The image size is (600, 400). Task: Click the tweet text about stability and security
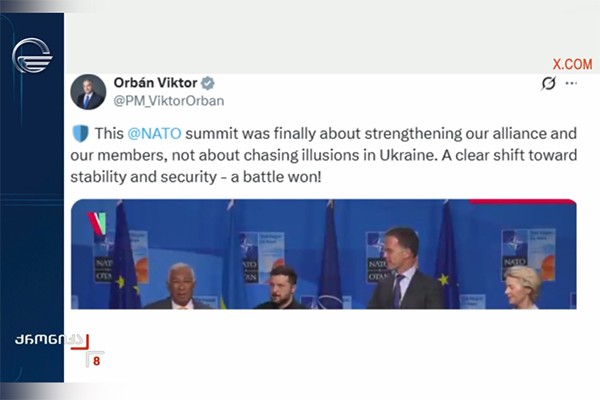coord(323,155)
